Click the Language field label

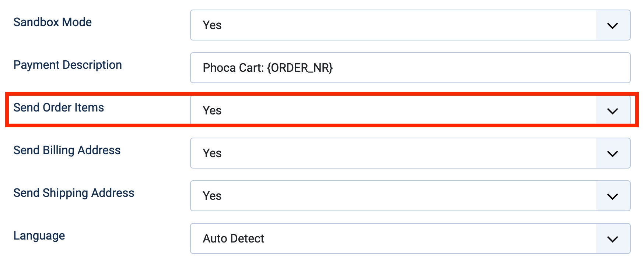point(39,236)
